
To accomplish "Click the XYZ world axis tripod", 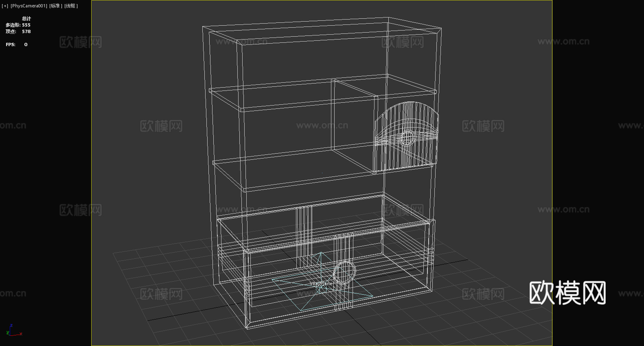I will pyautogui.click(x=13, y=331).
